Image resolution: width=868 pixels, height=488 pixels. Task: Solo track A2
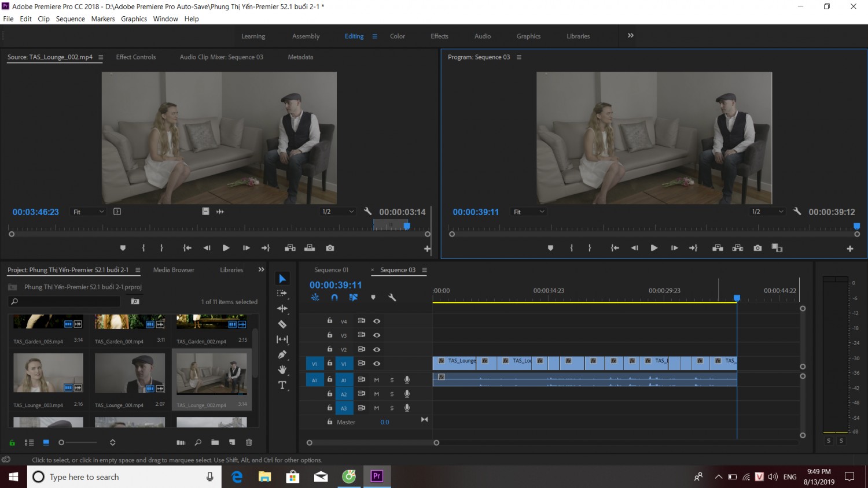point(392,394)
